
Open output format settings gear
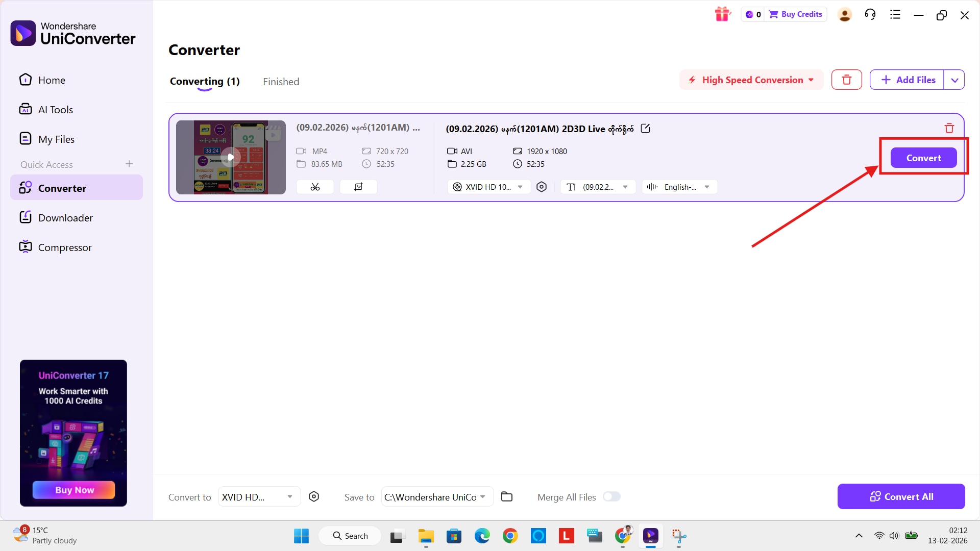pos(542,187)
